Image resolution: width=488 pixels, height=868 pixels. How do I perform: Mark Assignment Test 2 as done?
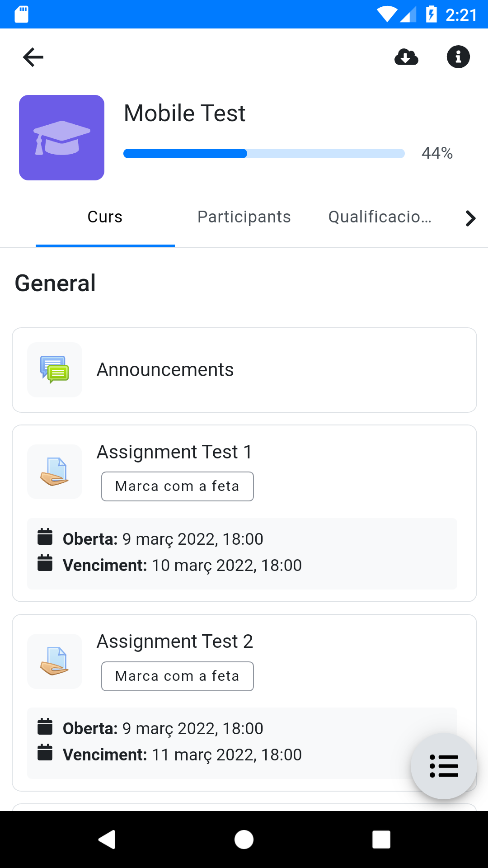177,676
